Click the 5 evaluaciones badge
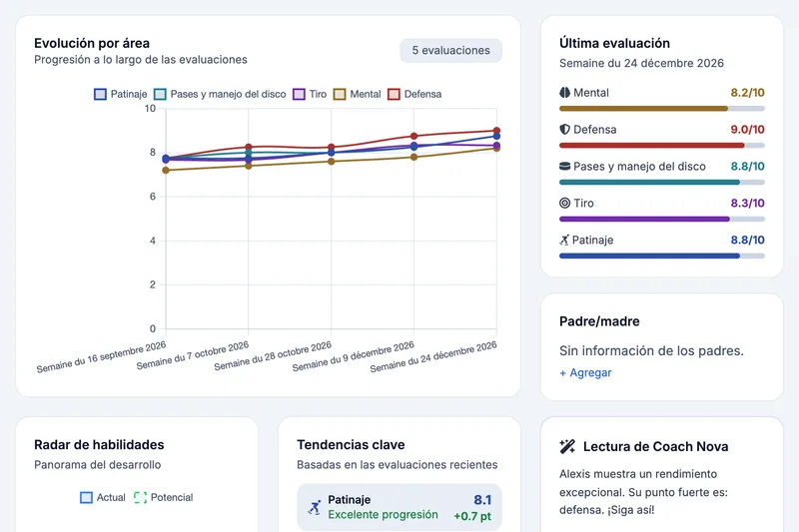Viewport: 799px width, 532px height. coord(451,50)
